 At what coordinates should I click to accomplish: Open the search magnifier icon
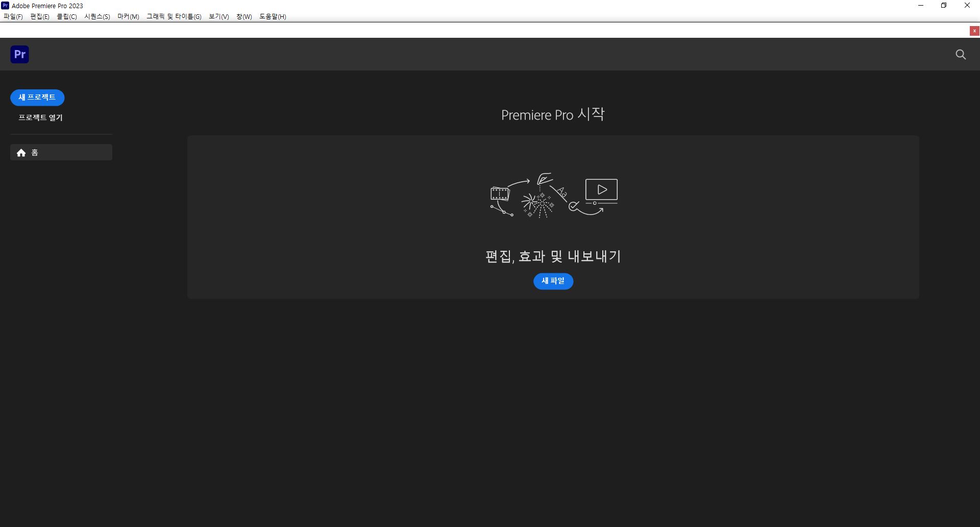coord(961,54)
